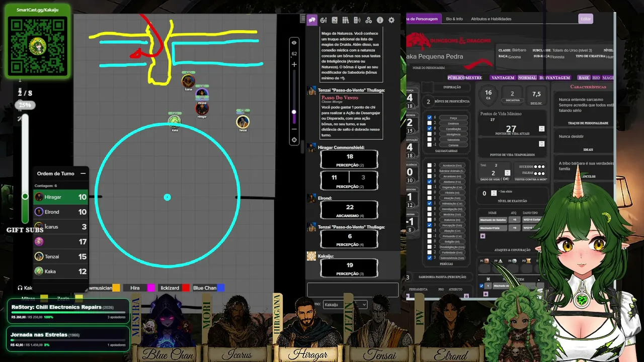This screenshot has width=644, height=362.
Task: Toggle the Percepção skill checkbox
Action: [x=429, y=225]
